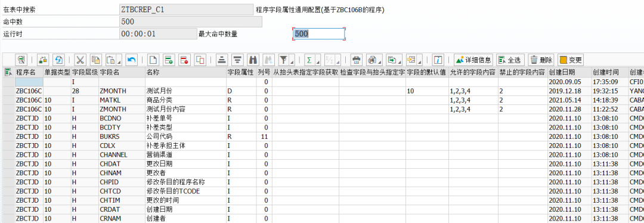Image resolution: width=644 pixels, height=223 pixels.
Task: Click the Copy text icon
Action: point(95,60)
